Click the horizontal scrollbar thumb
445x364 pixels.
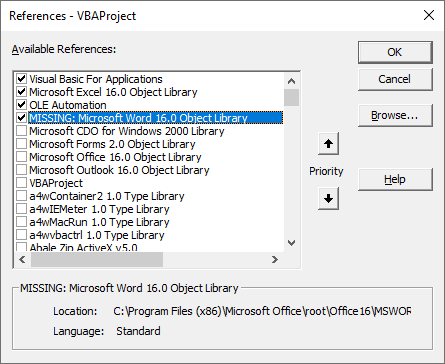[97, 259]
